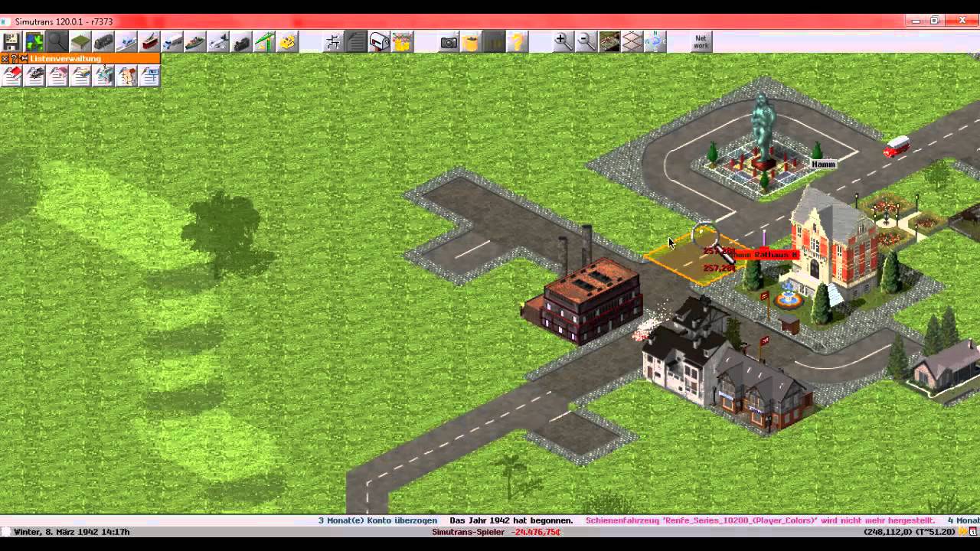980x551 pixels.
Task: Open the save/load disk menu
Action: 11,41
